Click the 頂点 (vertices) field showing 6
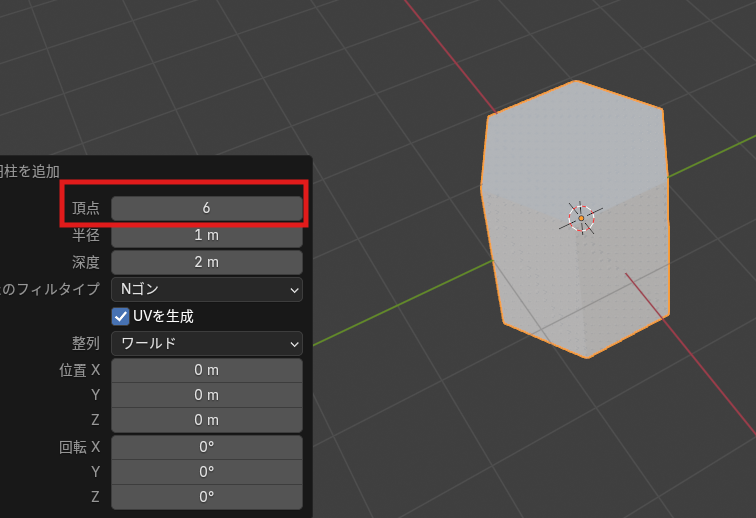 207,208
